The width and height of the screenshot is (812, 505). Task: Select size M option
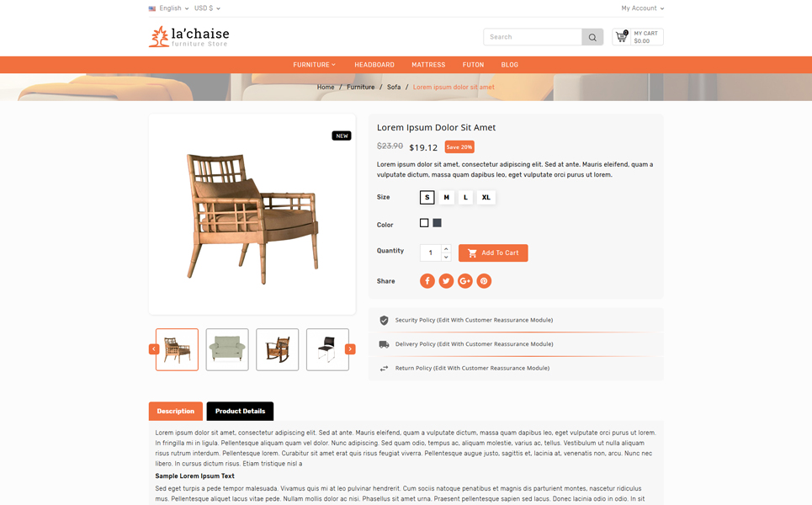click(x=447, y=197)
